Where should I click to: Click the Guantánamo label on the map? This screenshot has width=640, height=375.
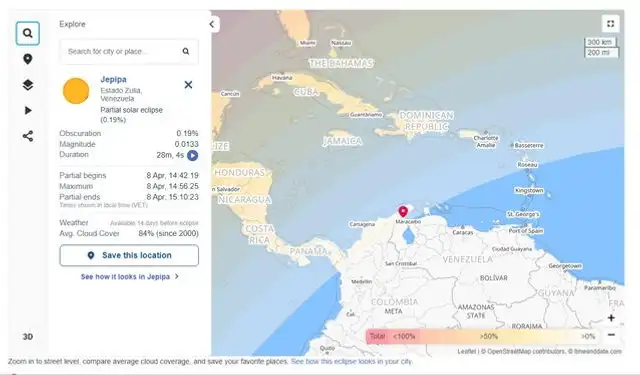[x=366, y=115]
